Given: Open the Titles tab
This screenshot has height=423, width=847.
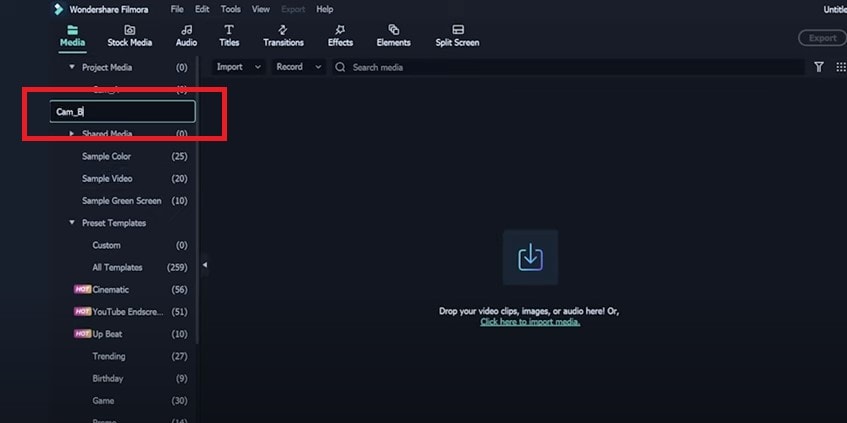Looking at the screenshot, I should (229, 36).
